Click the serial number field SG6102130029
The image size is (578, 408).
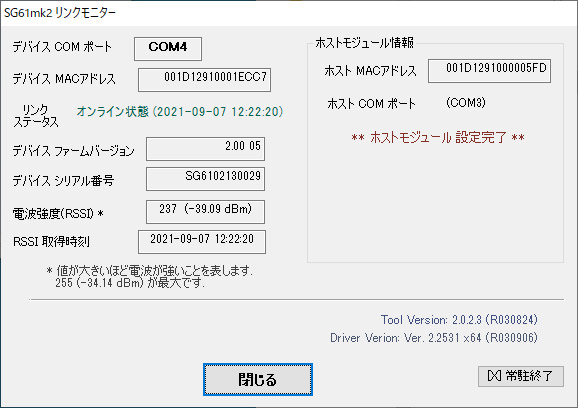[x=205, y=179]
